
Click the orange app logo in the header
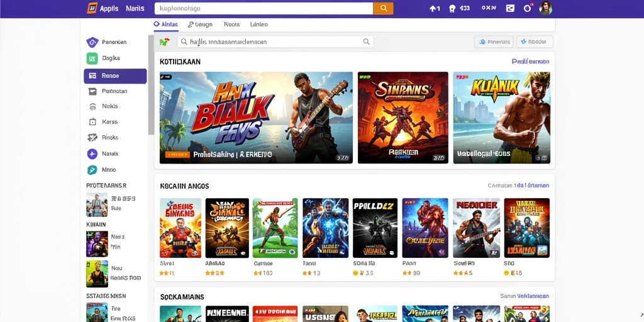(92, 8)
